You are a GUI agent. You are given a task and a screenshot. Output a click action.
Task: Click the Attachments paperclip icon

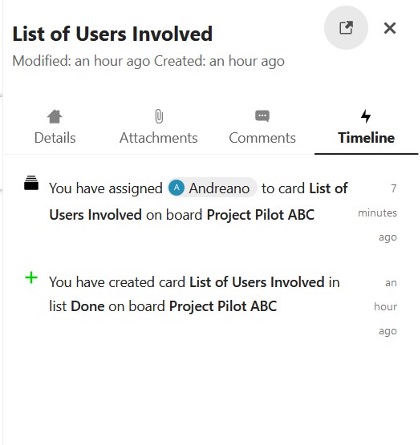[x=159, y=117]
